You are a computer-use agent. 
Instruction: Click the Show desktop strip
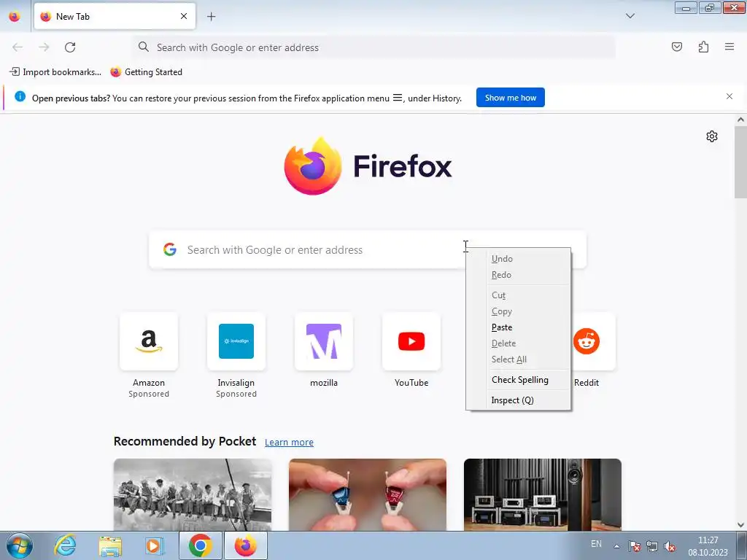[x=741, y=545]
